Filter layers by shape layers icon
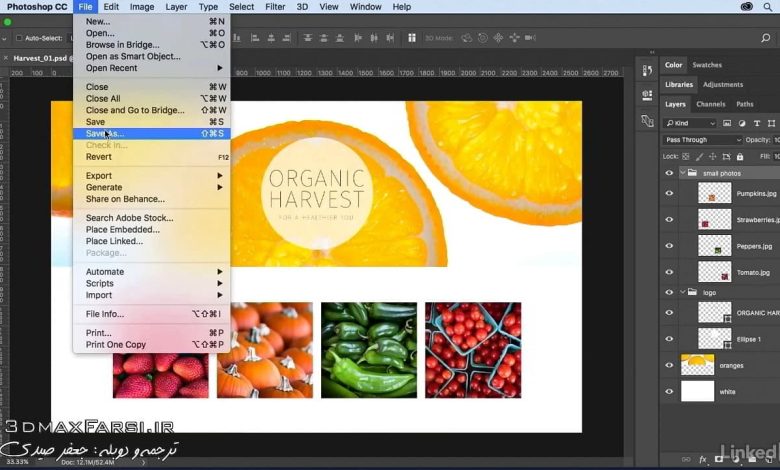Image resolution: width=780 pixels, height=470 pixels. click(x=771, y=123)
